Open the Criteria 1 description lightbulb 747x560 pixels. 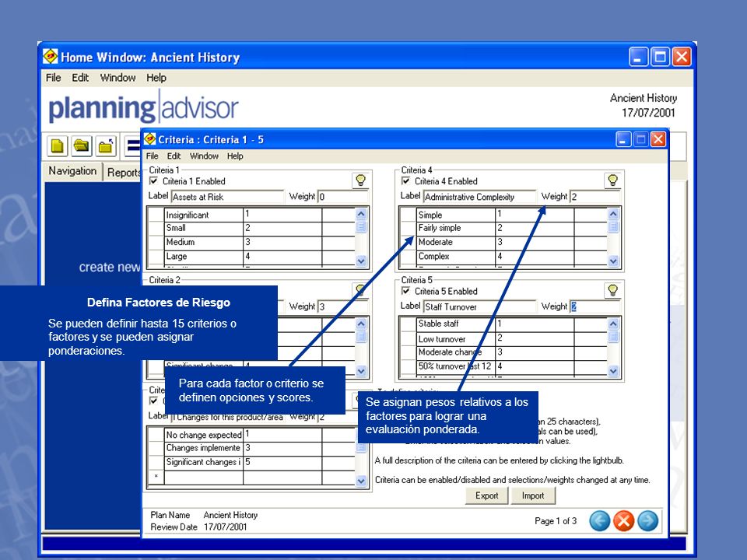pyautogui.click(x=360, y=180)
